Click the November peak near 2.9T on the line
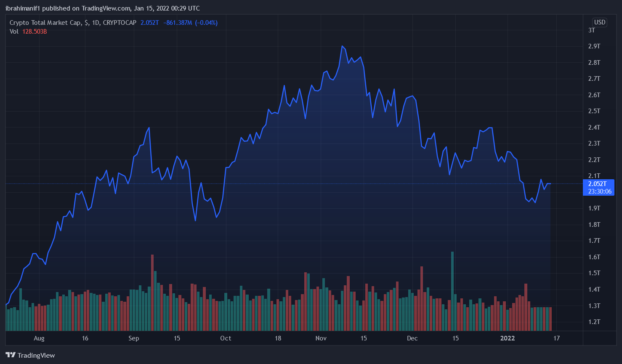 [x=342, y=46]
